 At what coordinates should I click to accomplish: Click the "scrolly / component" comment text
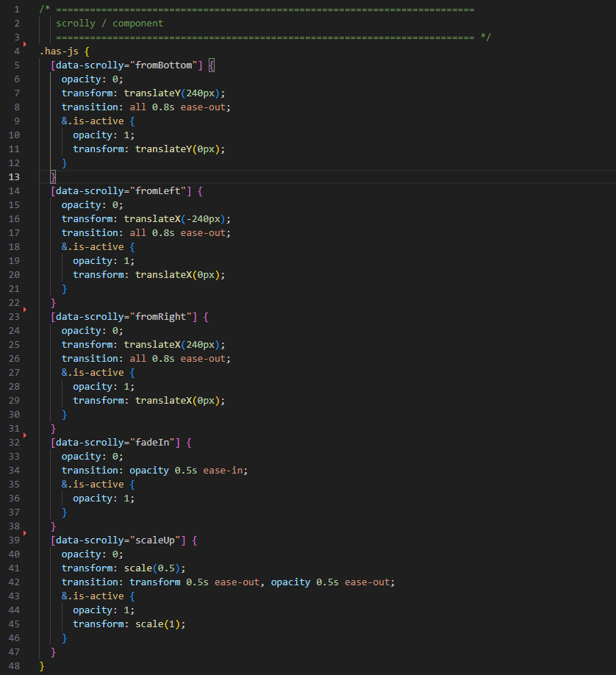pyautogui.click(x=110, y=24)
